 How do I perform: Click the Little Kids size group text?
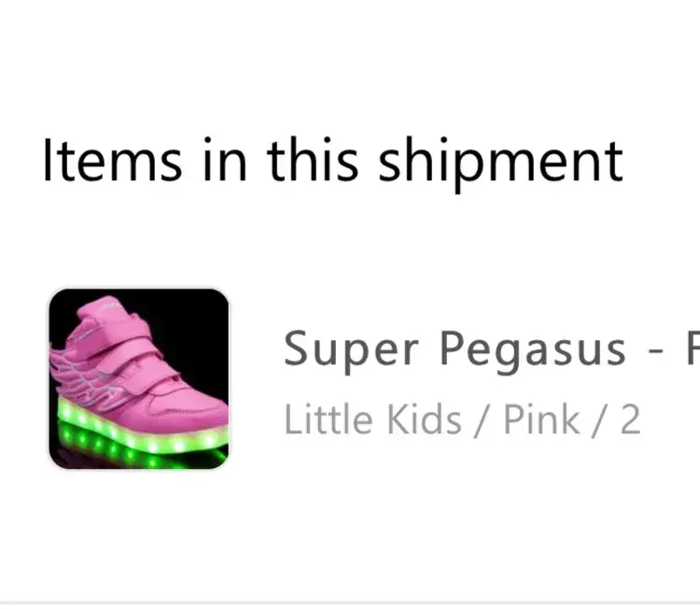(372, 420)
